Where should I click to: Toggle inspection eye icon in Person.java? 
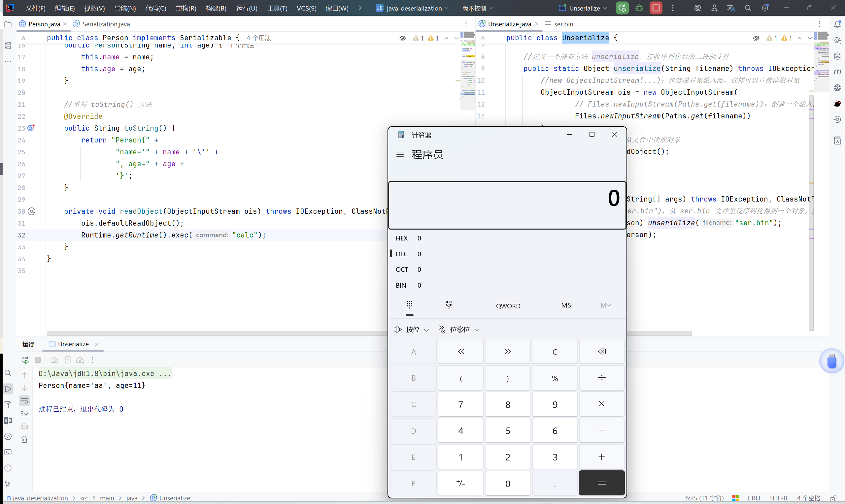click(403, 38)
